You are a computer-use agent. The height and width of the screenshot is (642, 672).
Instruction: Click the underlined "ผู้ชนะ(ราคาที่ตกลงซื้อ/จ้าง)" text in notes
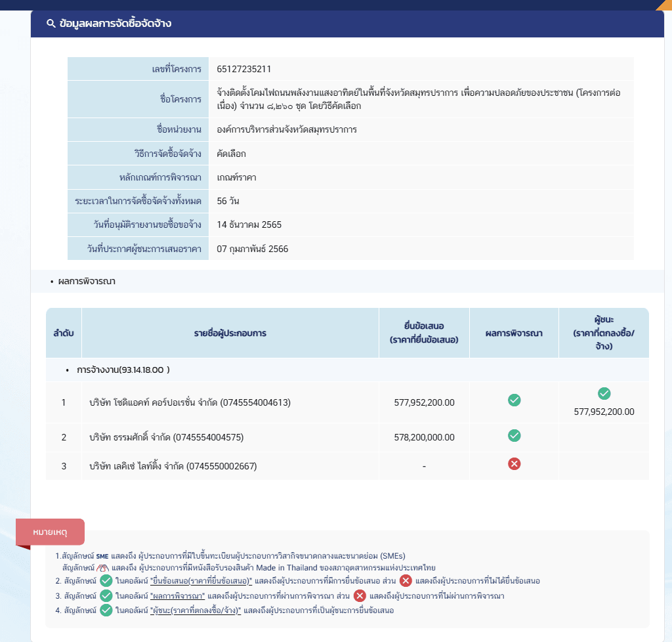pos(196,610)
